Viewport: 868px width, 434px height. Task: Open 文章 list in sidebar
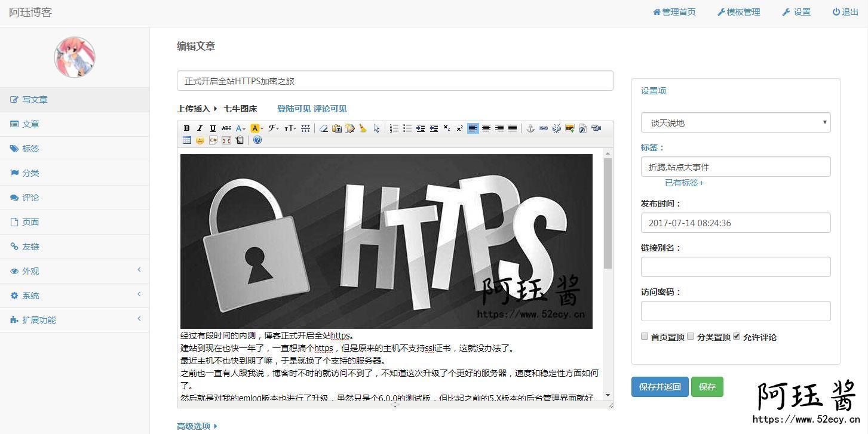coord(75,124)
